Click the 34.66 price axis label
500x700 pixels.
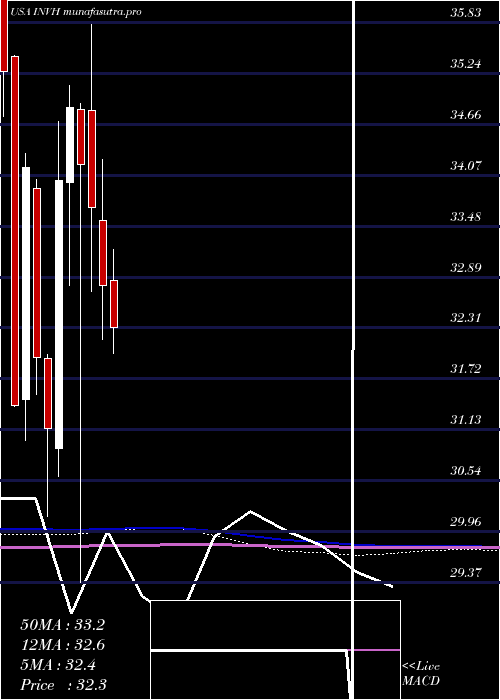[x=466, y=115]
